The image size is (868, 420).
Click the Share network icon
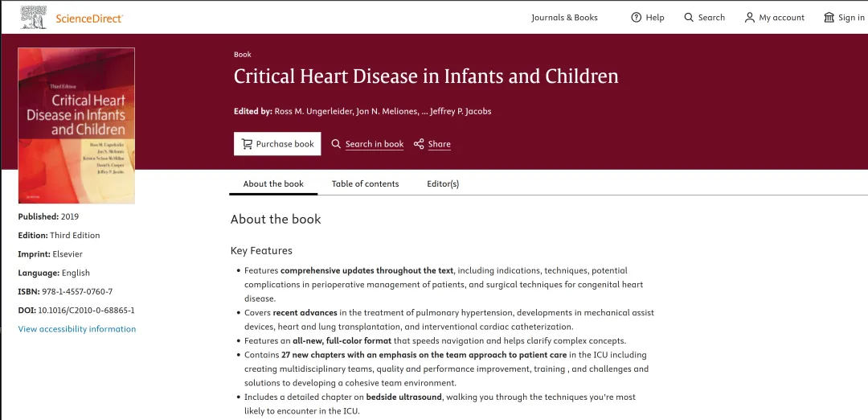click(419, 144)
